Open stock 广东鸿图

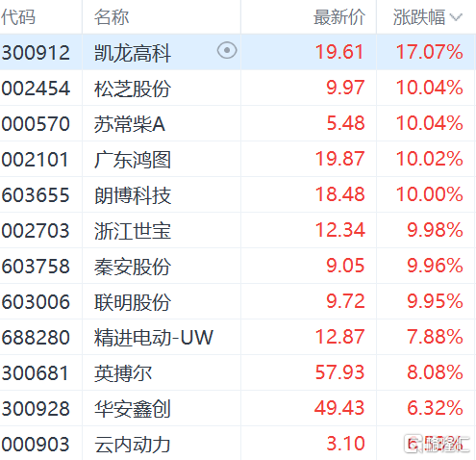[133, 160]
